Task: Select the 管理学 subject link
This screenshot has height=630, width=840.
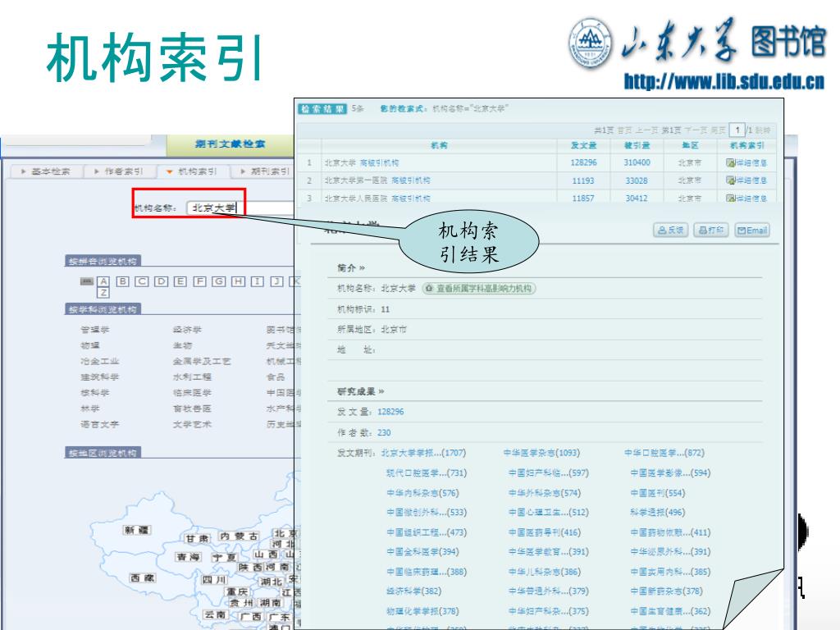Action: coord(95,330)
